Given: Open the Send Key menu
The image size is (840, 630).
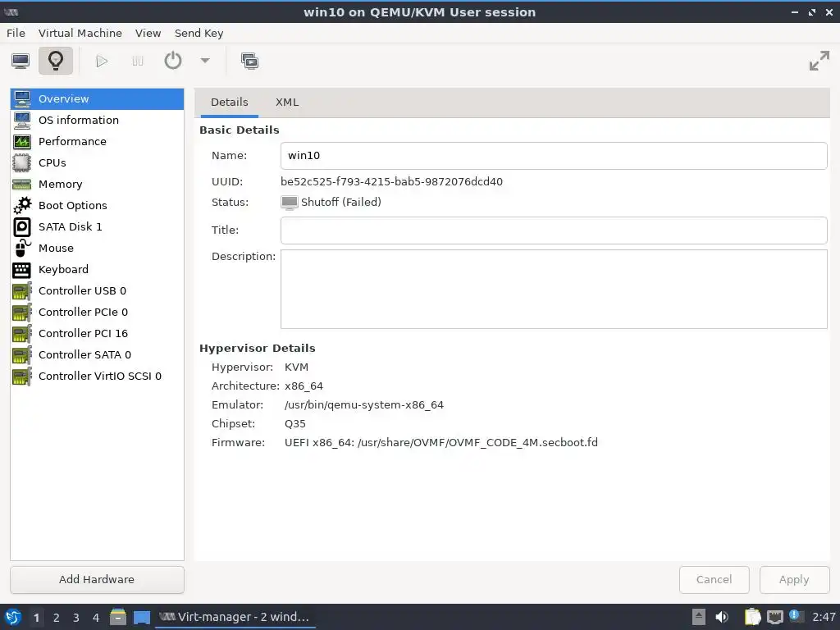Looking at the screenshot, I should click(199, 33).
